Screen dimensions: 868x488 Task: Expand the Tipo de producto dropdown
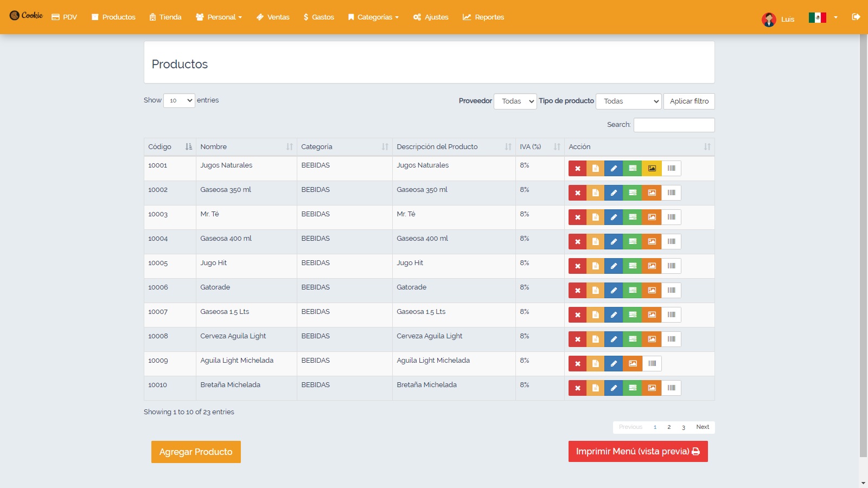628,101
